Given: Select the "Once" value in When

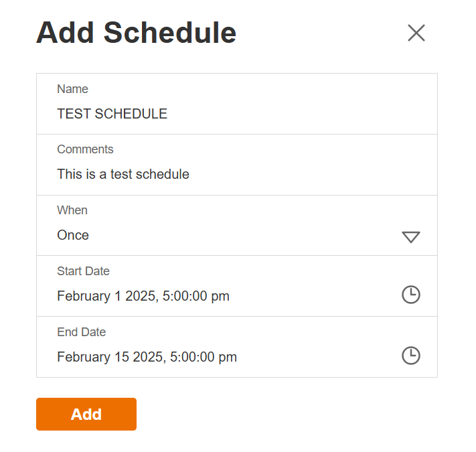Looking at the screenshot, I should pos(73,235).
